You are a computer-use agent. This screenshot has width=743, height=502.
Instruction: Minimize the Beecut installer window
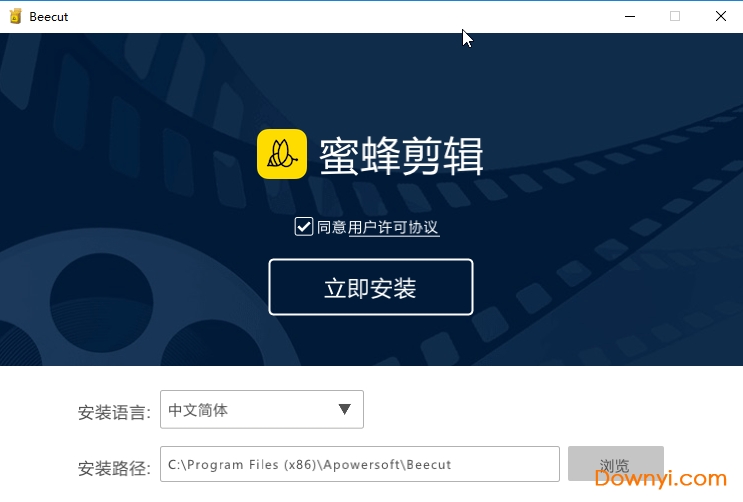[x=629, y=16]
